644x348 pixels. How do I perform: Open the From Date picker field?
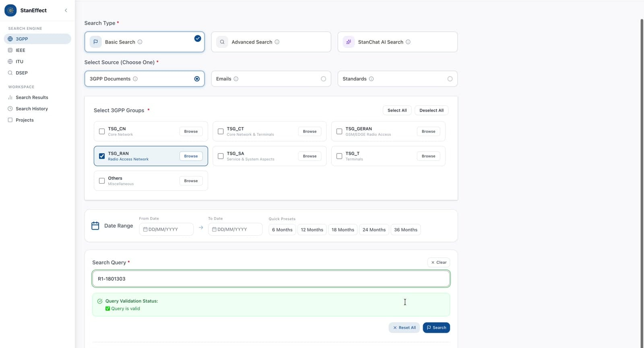[166, 229]
